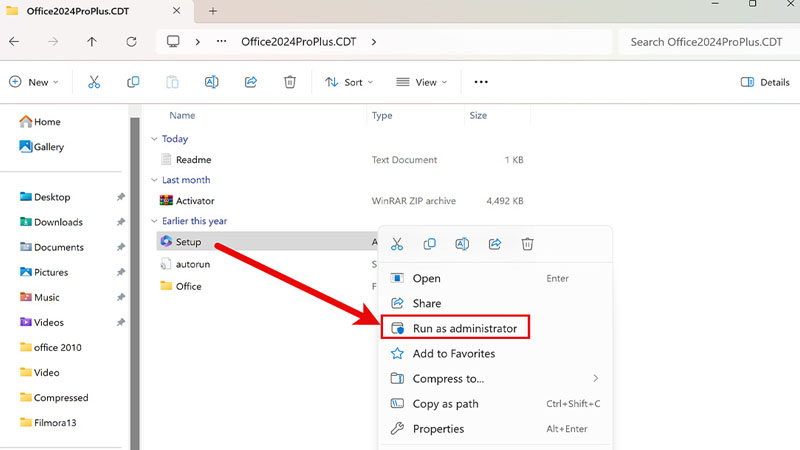The image size is (800, 450).
Task: Open Videos in the navigation pane
Action: [x=41, y=322]
